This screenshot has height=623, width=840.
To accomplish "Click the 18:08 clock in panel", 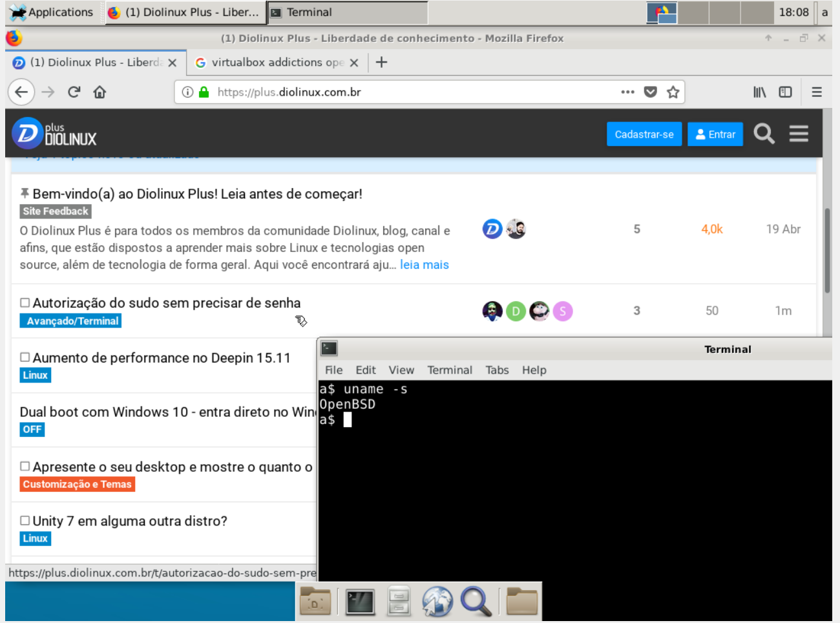I will [x=793, y=12].
